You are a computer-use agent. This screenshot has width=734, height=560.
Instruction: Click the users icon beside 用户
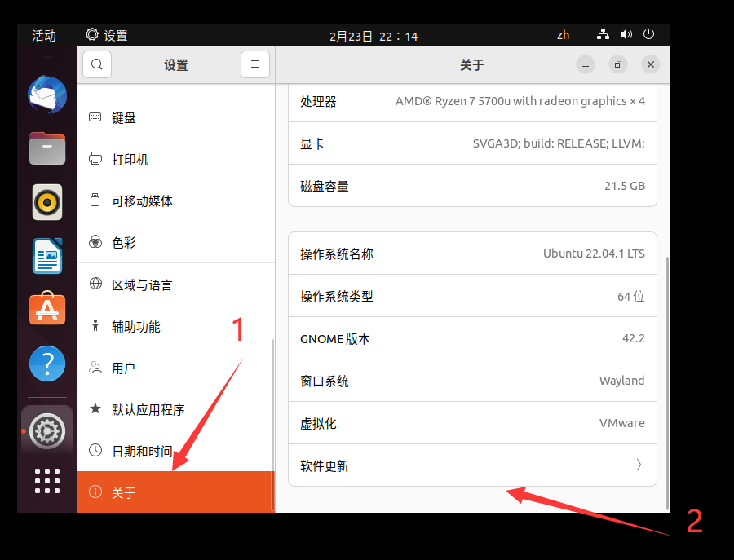(95, 368)
